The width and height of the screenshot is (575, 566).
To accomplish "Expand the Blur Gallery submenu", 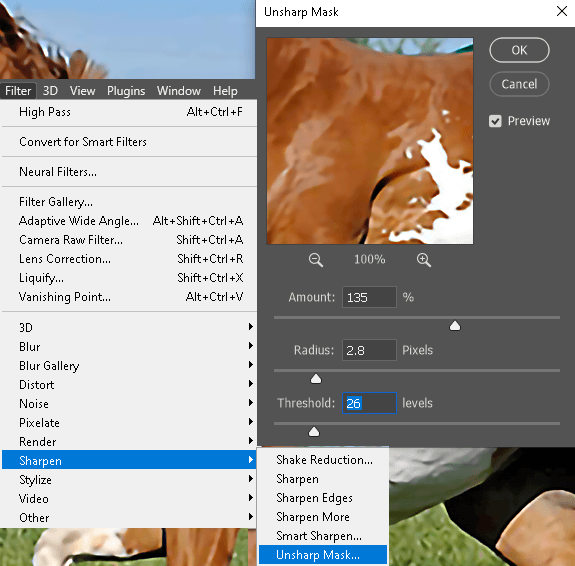I will point(129,365).
